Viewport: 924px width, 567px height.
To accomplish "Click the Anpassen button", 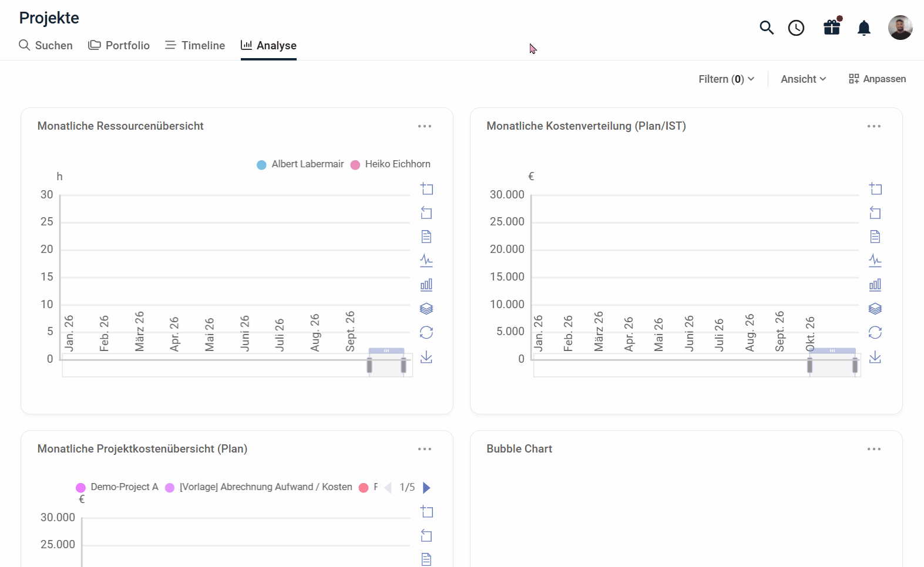I will click(x=878, y=79).
